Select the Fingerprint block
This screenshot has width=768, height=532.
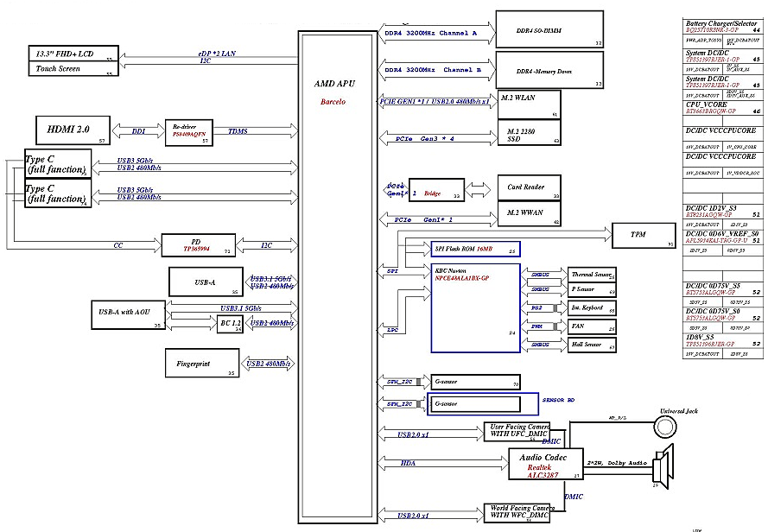(201, 363)
